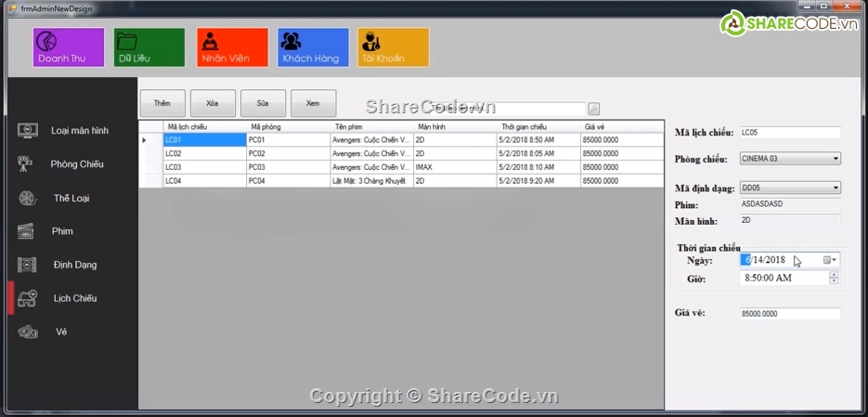This screenshot has width=868, height=417.
Task: Click the Xóa button
Action: (x=213, y=103)
